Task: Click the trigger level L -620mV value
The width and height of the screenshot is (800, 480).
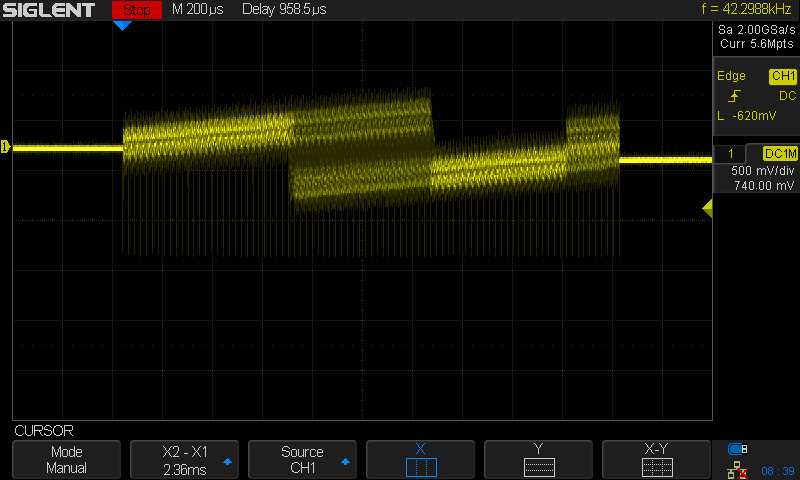Action: [746, 116]
